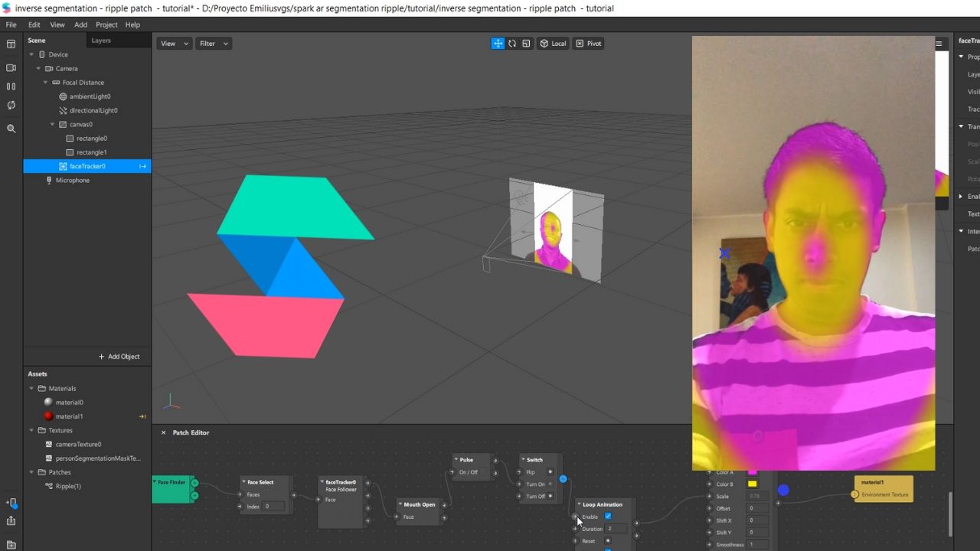Select the blue Move tool above the viewport
Screen dimensions: 980x551
[498, 44]
